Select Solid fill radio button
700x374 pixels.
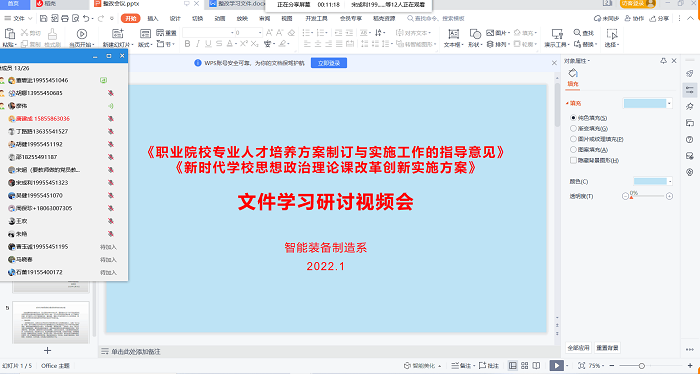pos(574,118)
